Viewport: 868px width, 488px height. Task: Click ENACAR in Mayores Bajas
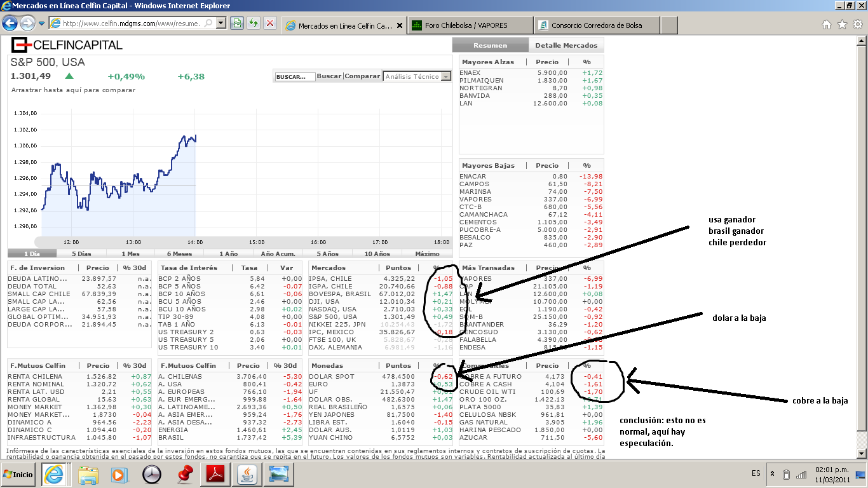click(x=473, y=177)
